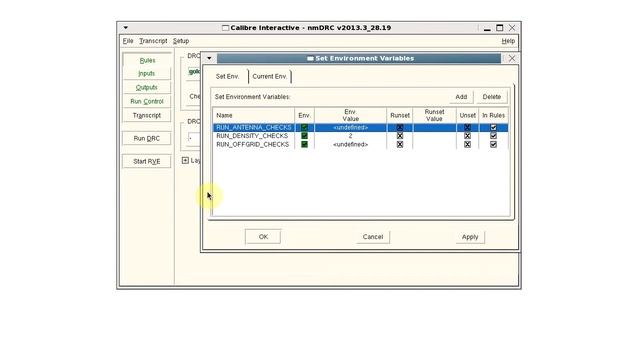Click the Run DRC button

(147, 138)
